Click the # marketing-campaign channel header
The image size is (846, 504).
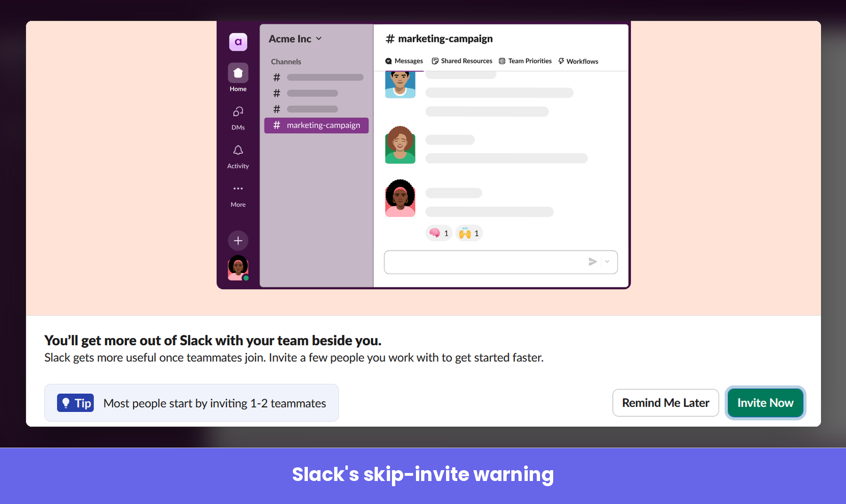pyautogui.click(x=439, y=39)
